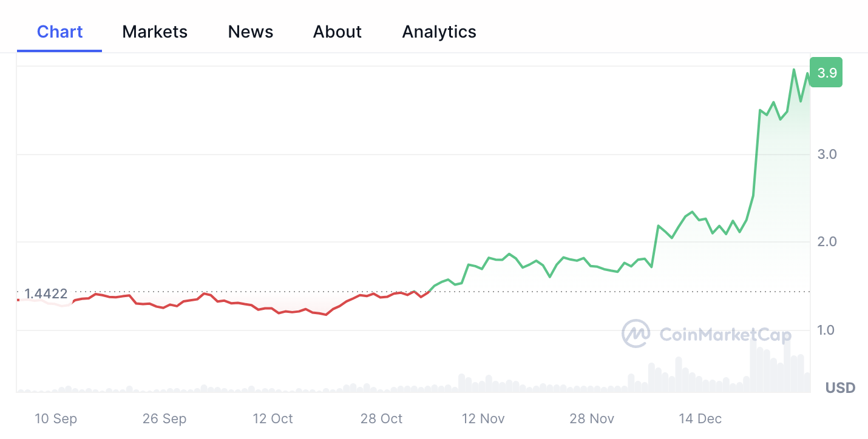
Task: Click the 2.0 price axis label
Action: (827, 242)
